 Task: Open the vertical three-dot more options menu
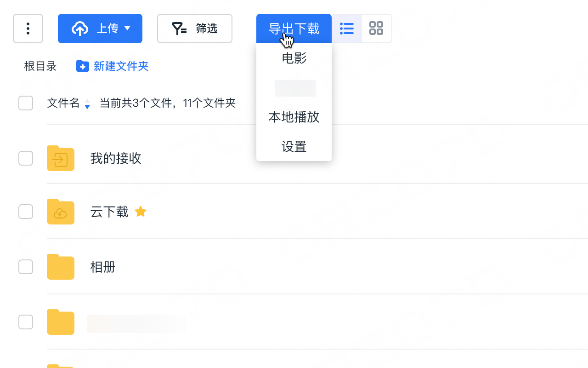coord(28,29)
